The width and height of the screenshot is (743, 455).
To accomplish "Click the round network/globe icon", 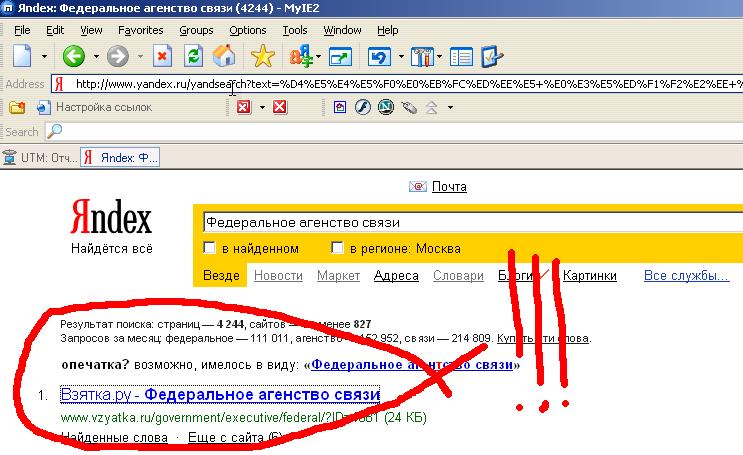I will click(386, 107).
